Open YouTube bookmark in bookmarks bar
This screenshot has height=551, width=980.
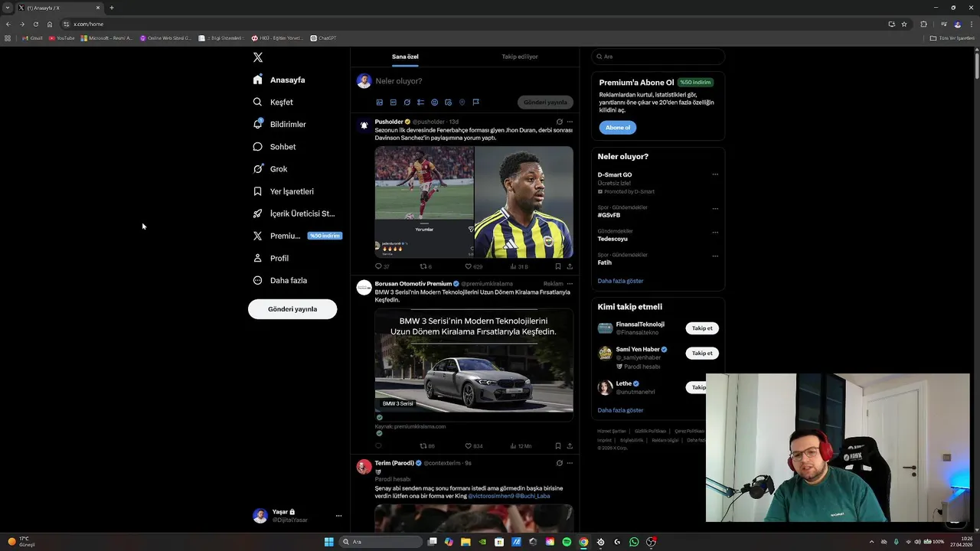[x=61, y=38]
